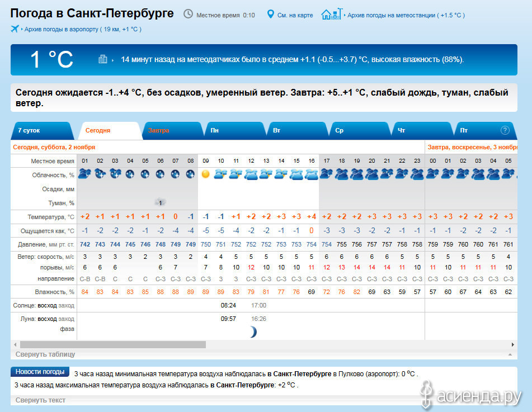Click the airplane airport archive icon
The height and width of the screenshot is (412, 532).
[15, 29]
